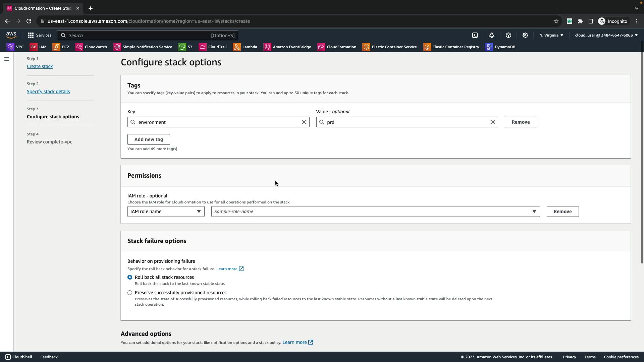The image size is (644, 362).
Task: Open the DynamoDB bookmark shortcut
Action: click(500, 47)
